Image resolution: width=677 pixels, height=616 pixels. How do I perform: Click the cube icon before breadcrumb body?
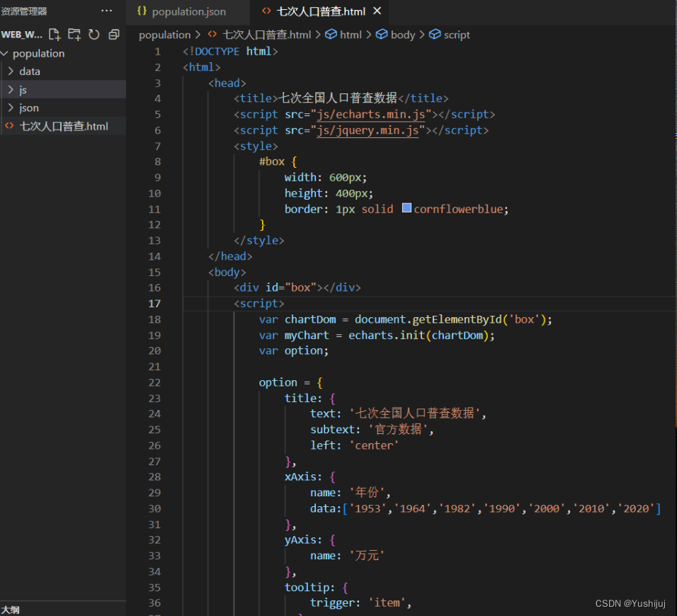point(382,34)
